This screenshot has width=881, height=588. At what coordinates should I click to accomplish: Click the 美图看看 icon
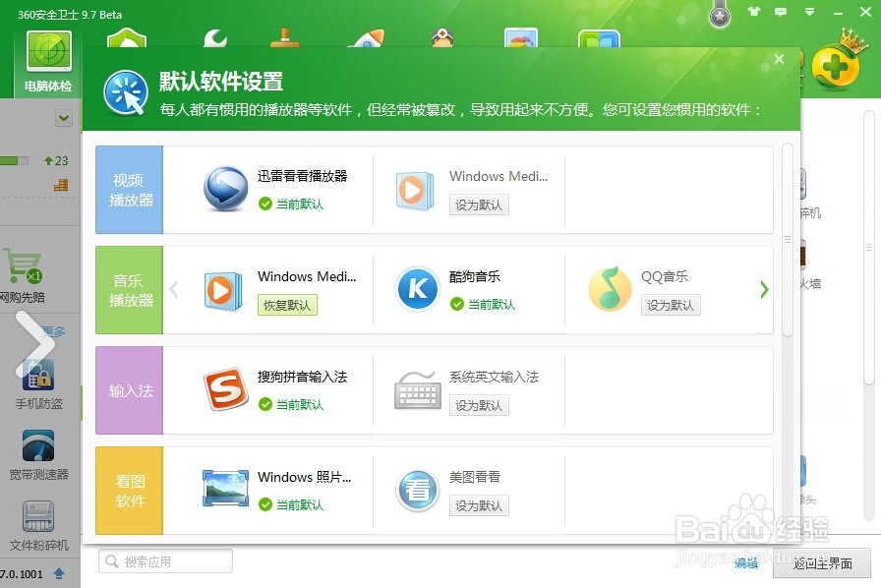tap(418, 491)
